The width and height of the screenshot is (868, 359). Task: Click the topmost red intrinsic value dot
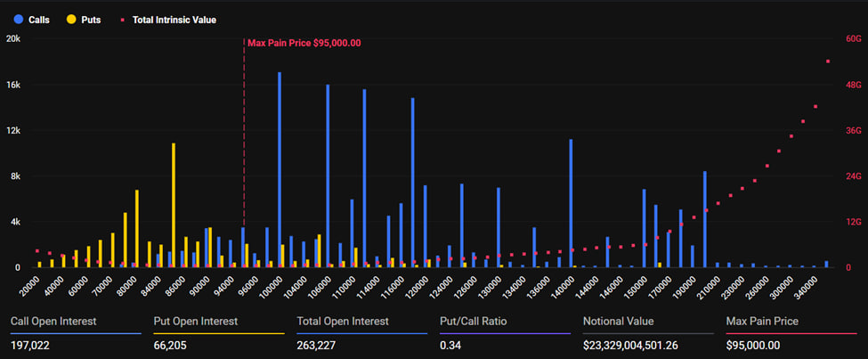coord(828,61)
